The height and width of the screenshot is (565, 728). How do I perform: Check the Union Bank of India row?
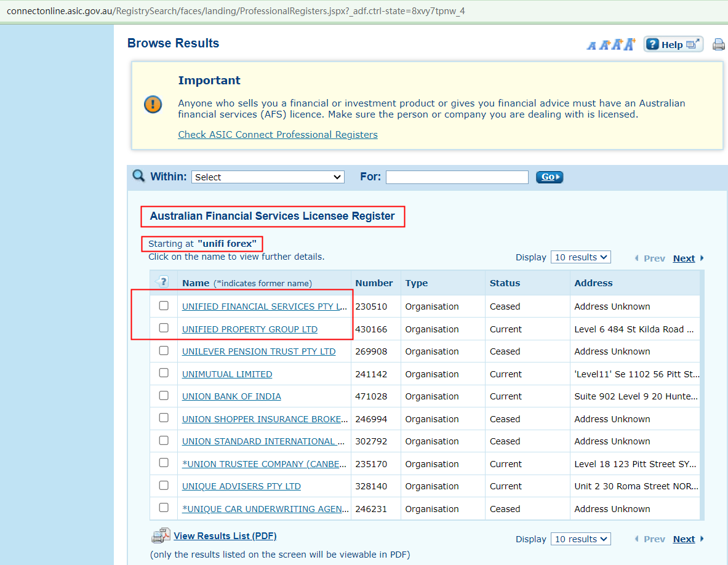pos(164,396)
